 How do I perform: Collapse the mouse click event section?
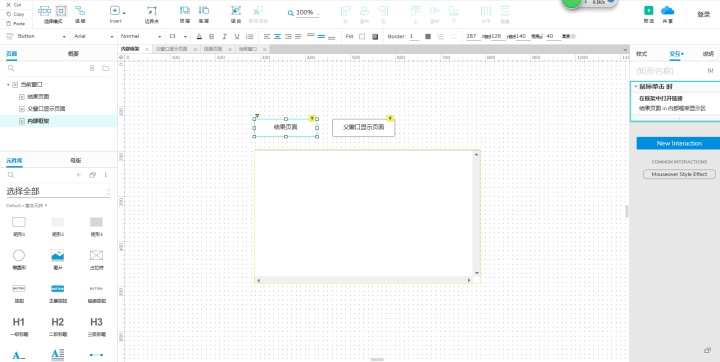pos(636,86)
